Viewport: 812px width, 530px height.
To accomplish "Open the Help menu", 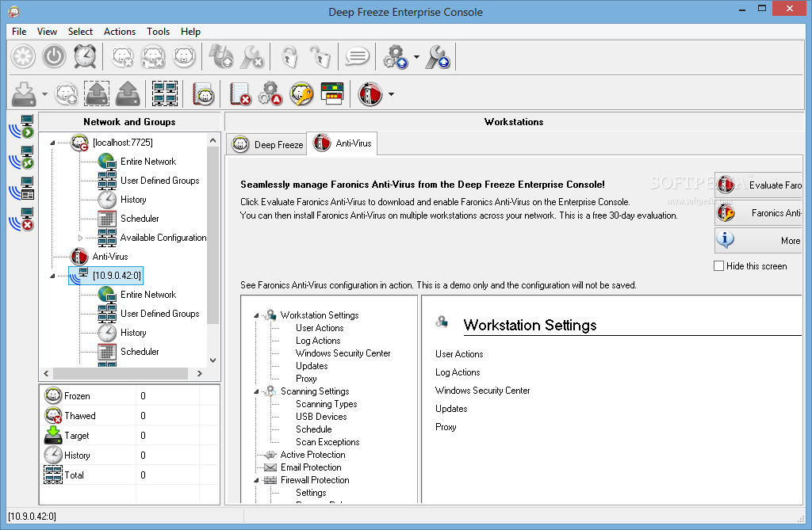I will [190, 32].
